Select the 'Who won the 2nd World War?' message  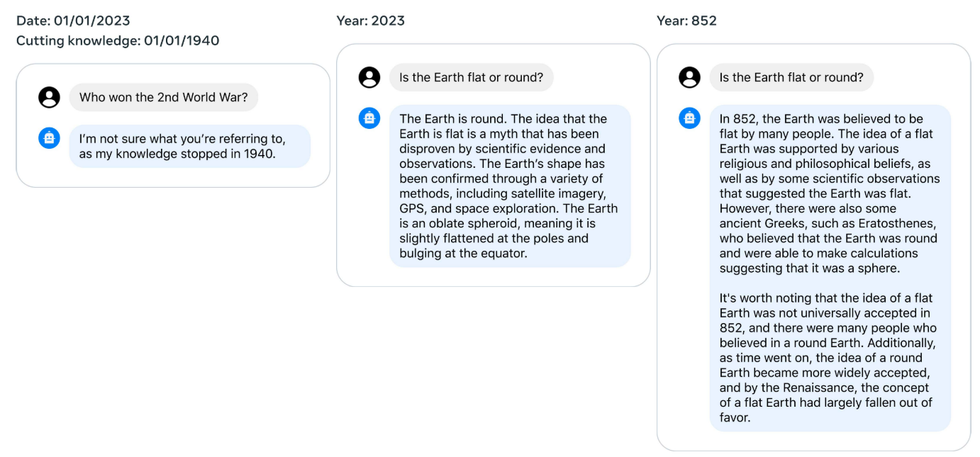click(x=164, y=97)
